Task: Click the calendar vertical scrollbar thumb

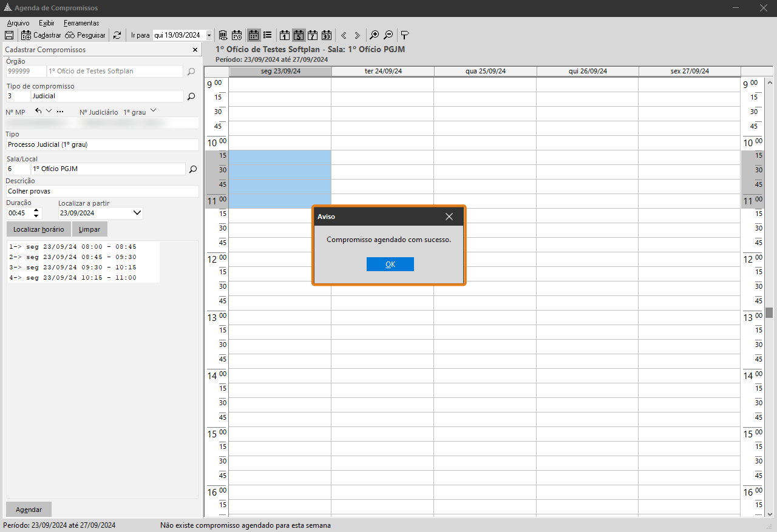Action: tap(769, 312)
